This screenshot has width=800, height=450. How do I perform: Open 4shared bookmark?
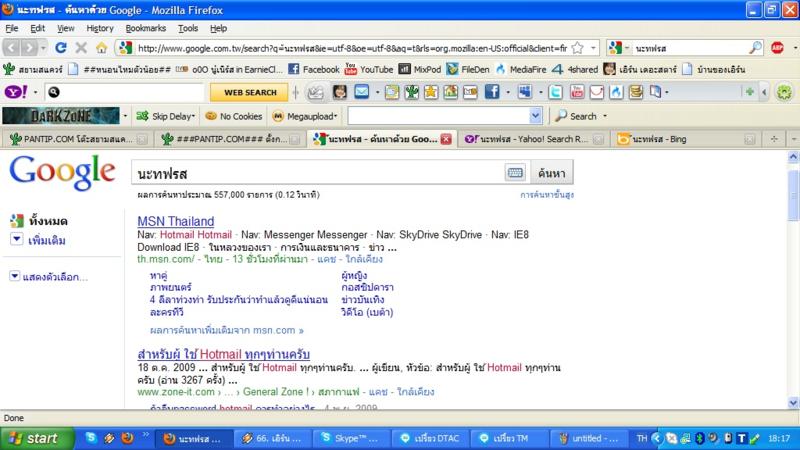click(575, 69)
